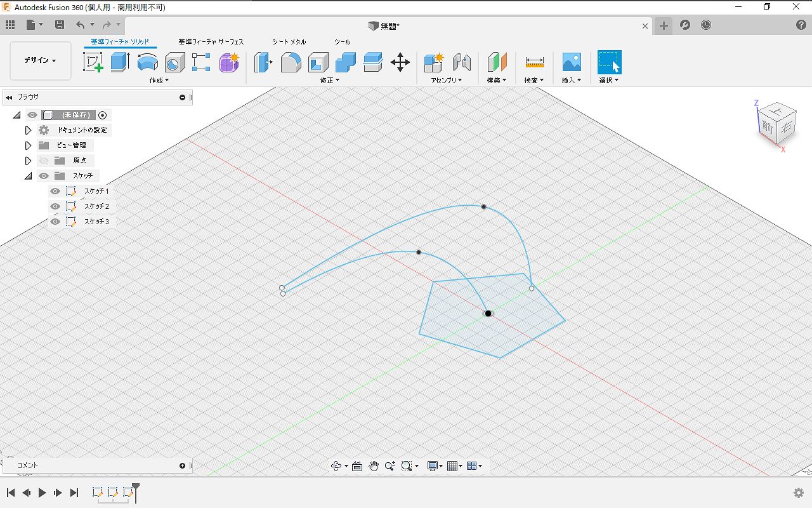Expand 原点 tree node

coord(28,161)
